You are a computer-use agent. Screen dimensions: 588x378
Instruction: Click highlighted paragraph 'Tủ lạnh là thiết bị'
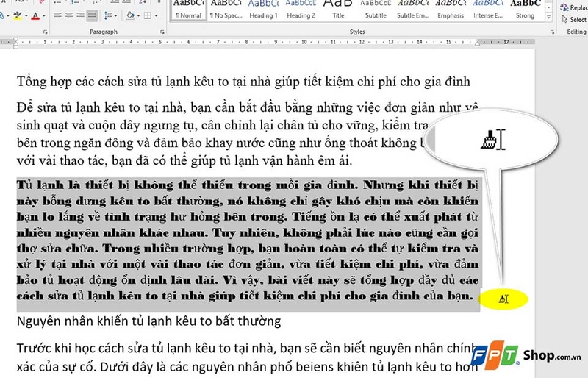click(248, 240)
